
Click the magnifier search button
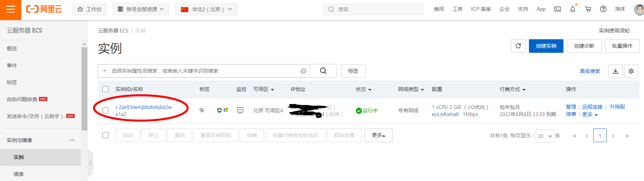click(323, 71)
